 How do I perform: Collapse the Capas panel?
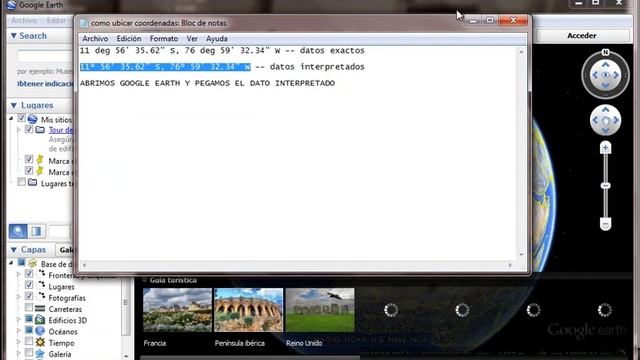(13, 249)
